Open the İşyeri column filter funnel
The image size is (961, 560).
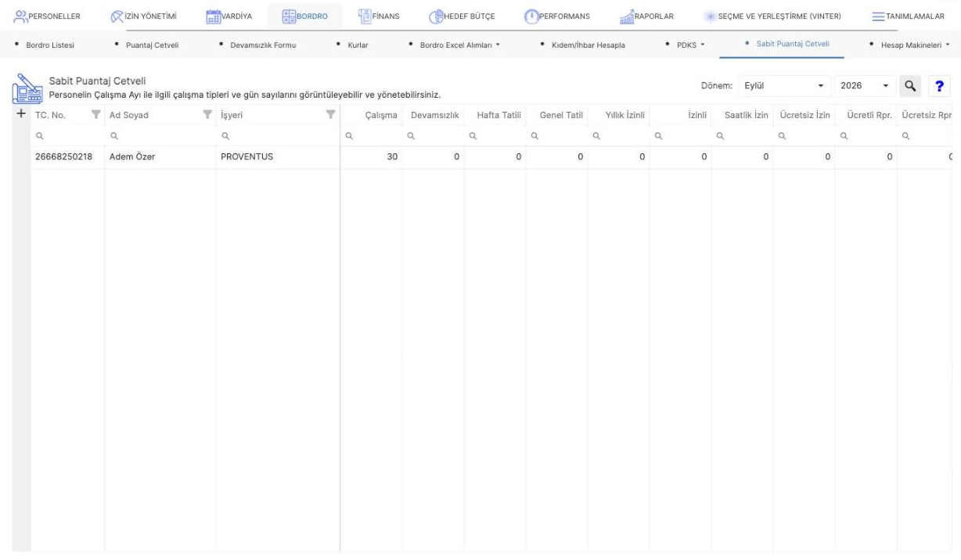(x=331, y=116)
